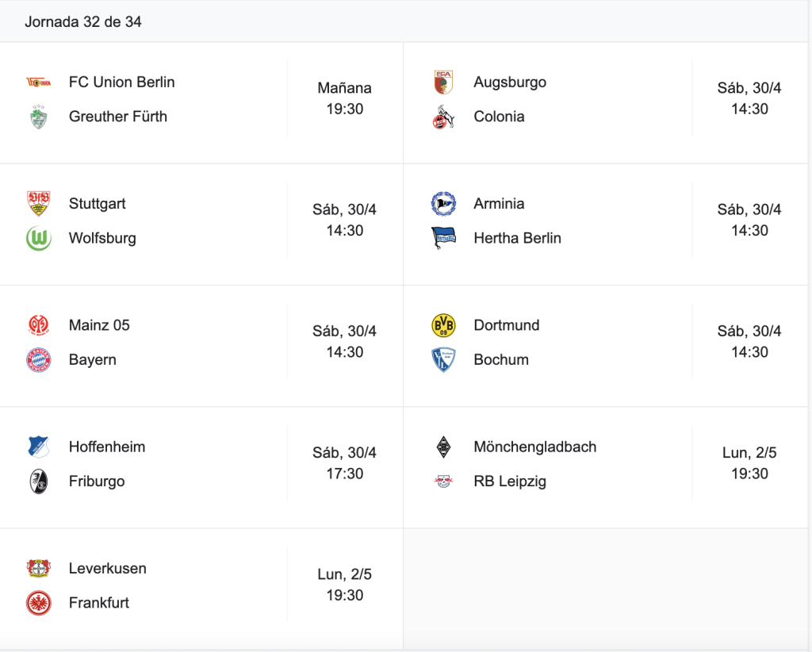
Task: Open the Hoffenheim team name
Action: click(107, 447)
